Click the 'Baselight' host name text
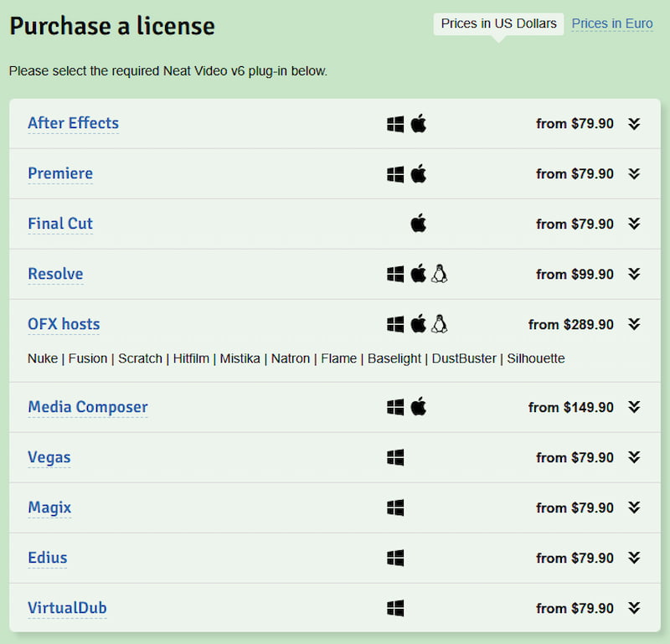Screen dimensions: 670x644 click(394, 359)
